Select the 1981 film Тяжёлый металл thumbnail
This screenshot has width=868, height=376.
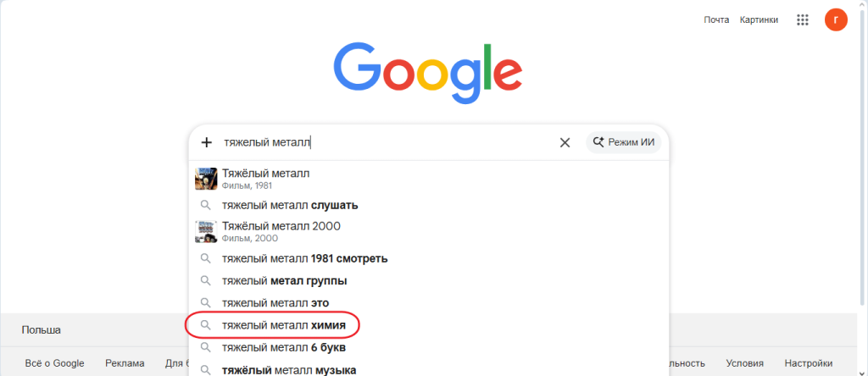[x=206, y=179]
